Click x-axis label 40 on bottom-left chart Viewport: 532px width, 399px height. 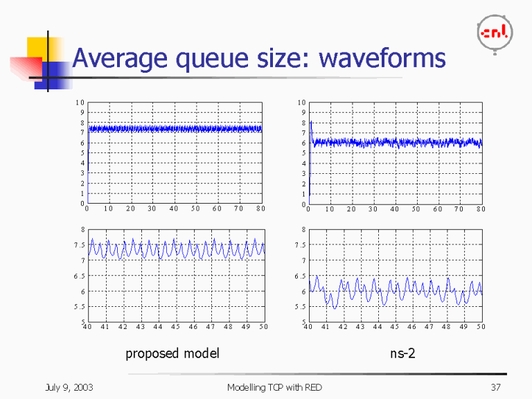click(87, 326)
